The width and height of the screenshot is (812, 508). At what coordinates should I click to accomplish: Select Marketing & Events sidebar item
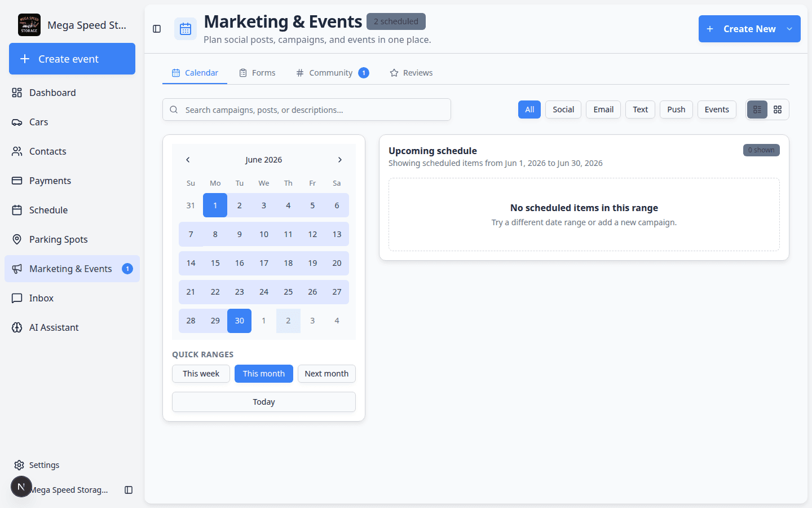pyautogui.click(x=72, y=269)
